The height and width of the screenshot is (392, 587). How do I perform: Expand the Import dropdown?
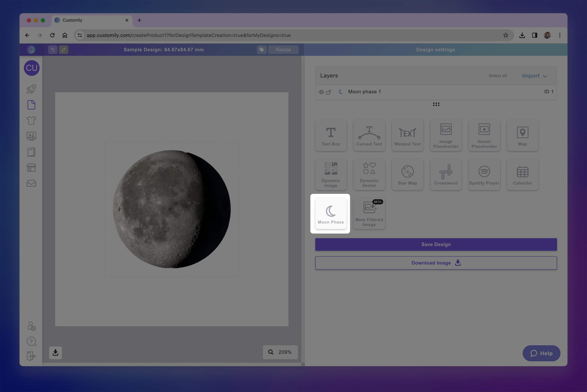(534, 76)
